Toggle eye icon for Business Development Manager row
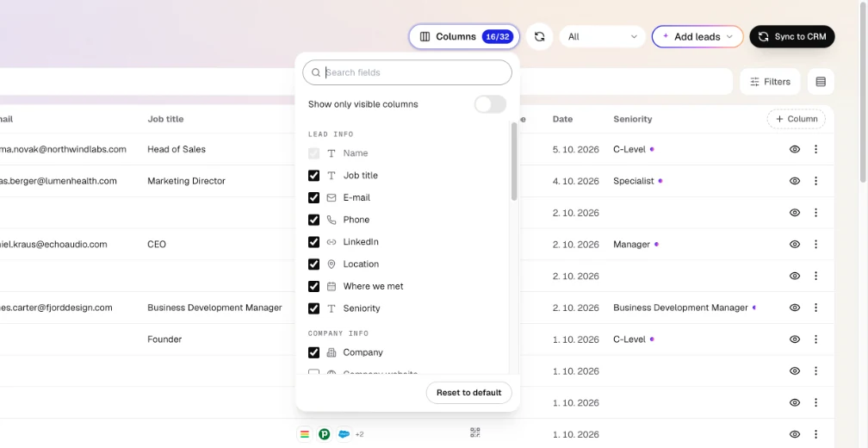Viewport: 868px width, 448px height. coord(795,308)
